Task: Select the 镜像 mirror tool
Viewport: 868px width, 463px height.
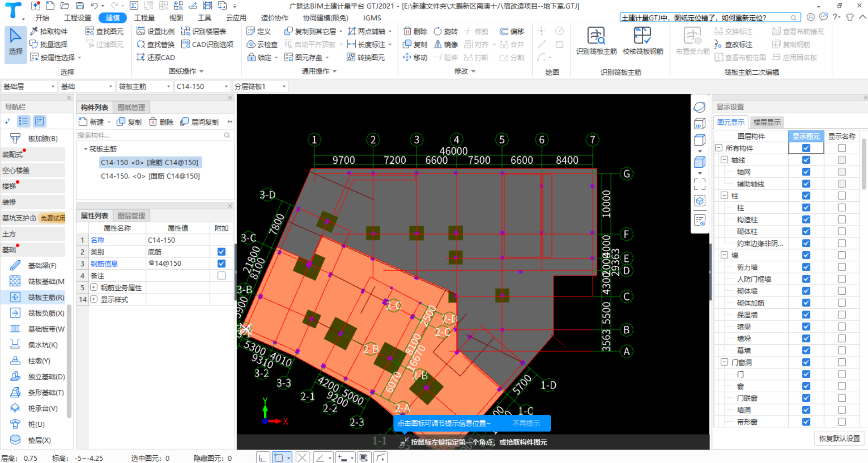Action: pyautogui.click(x=446, y=44)
